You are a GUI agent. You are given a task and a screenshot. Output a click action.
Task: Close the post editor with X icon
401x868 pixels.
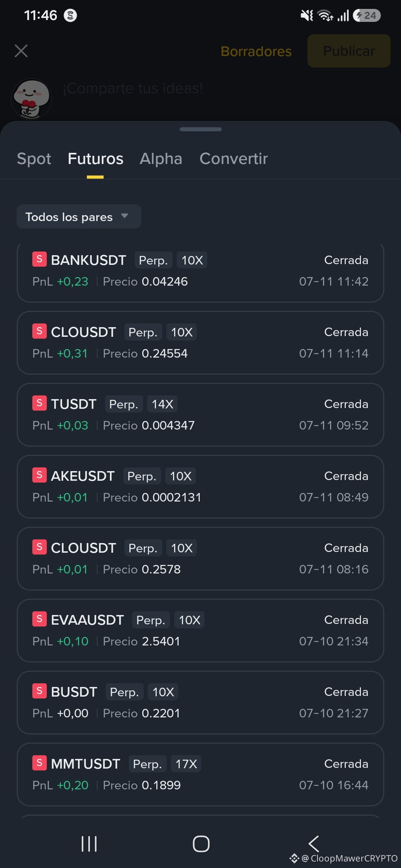pos(21,51)
